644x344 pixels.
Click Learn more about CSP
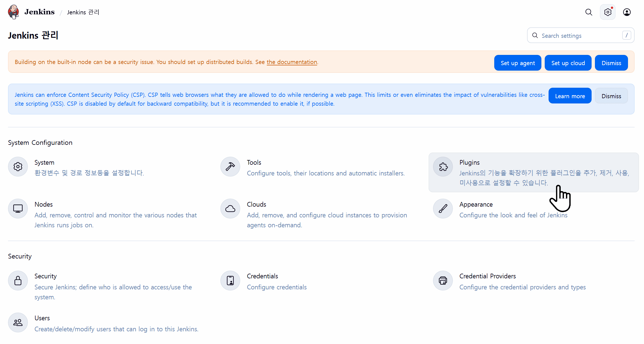click(x=570, y=96)
